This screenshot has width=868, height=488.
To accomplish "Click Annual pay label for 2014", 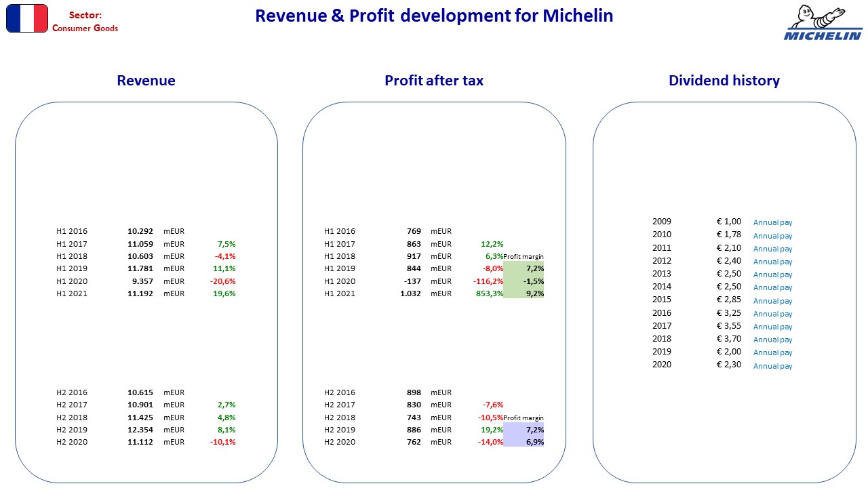I will (773, 287).
